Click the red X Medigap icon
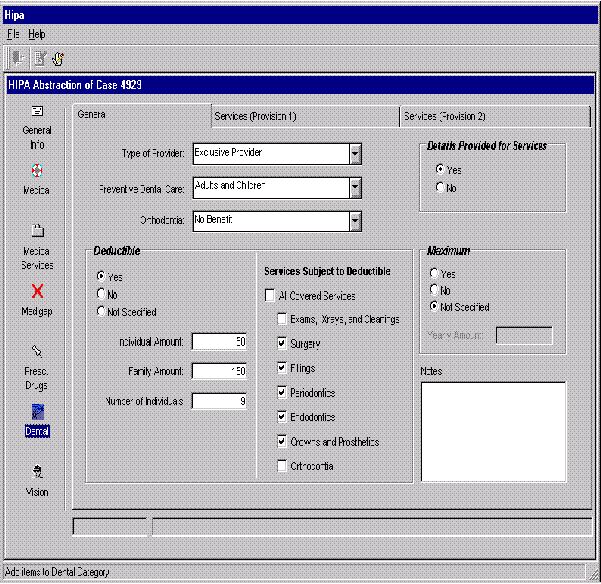The width and height of the screenshot is (601, 584). click(x=37, y=292)
